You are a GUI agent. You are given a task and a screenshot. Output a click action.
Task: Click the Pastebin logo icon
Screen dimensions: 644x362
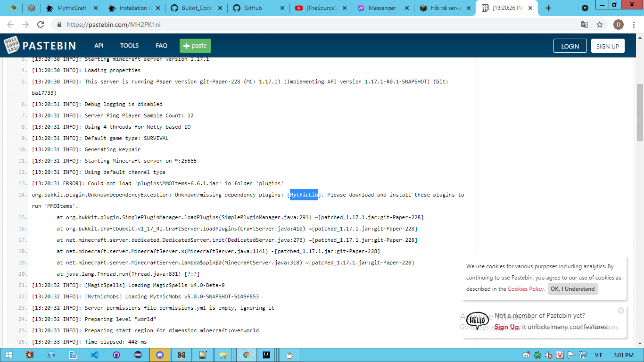(x=11, y=46)
